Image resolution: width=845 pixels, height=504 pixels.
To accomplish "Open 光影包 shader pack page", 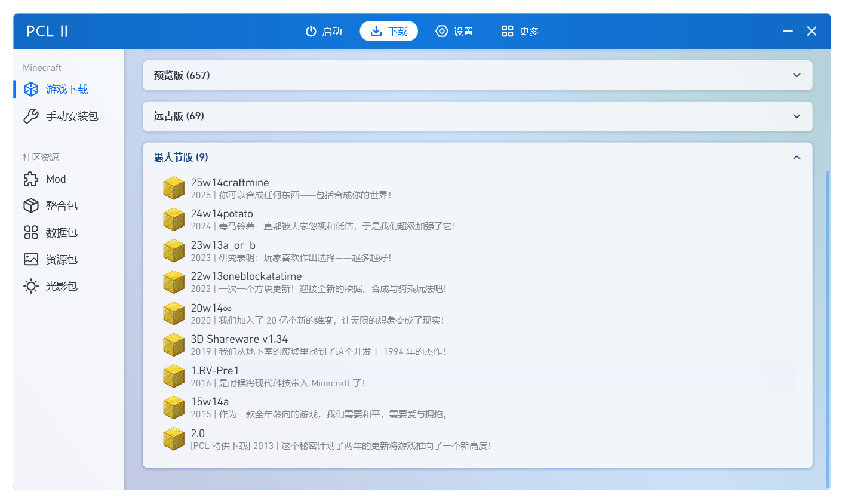I will pyautogui.click(x=69, y=286).
